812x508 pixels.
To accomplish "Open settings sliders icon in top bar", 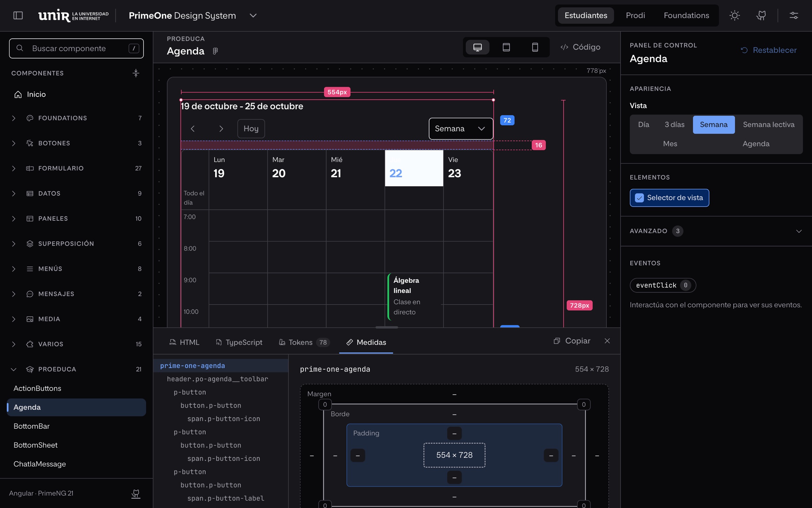I will [x=794, y=16].
